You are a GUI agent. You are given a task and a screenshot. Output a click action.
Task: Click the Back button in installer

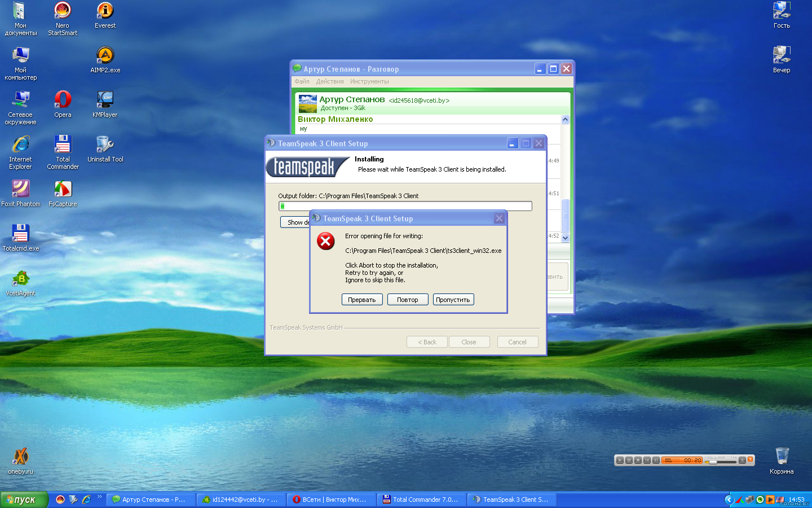pyautogui.click(x=427, y=342)
